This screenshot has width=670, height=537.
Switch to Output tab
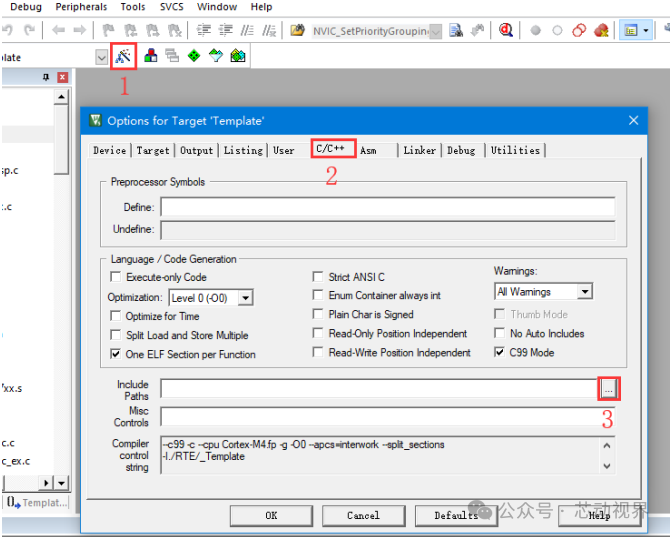tap(197, 150)
